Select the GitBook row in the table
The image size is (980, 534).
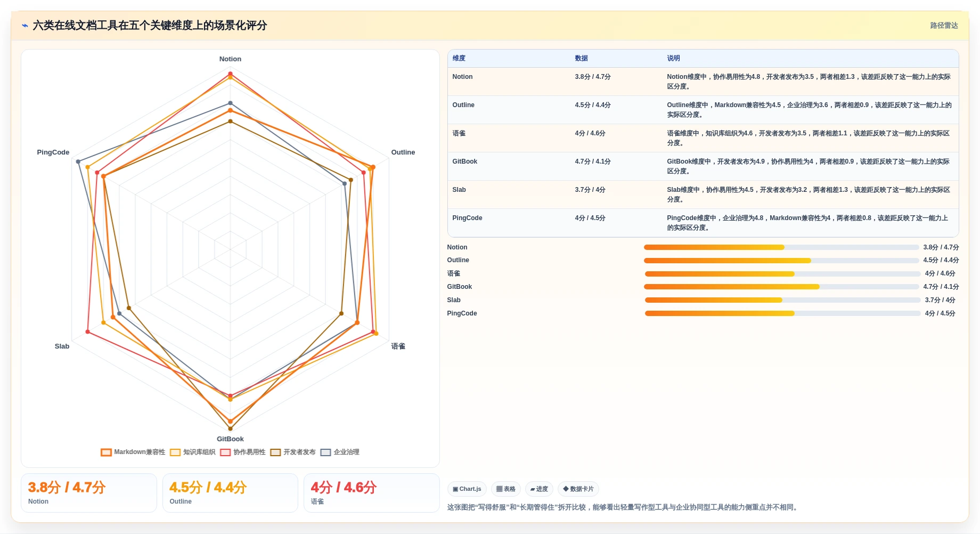[703, 166]
